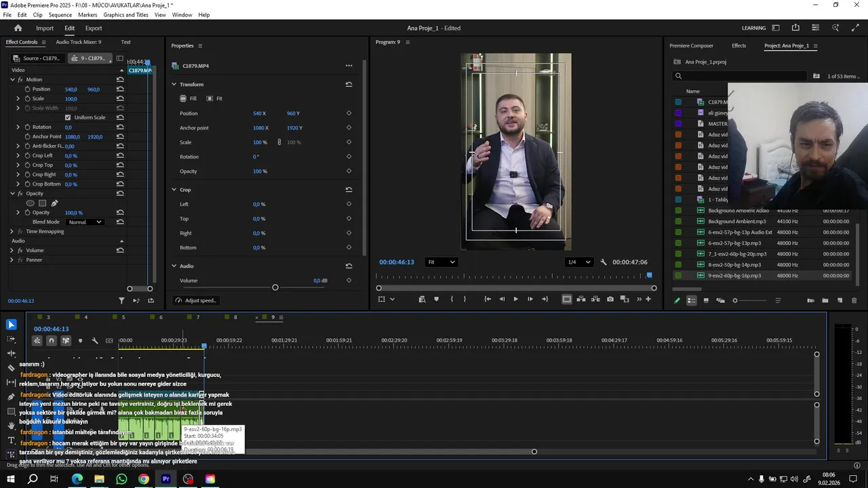Open the Blend Mode Normal dropdown

[85, 222]
